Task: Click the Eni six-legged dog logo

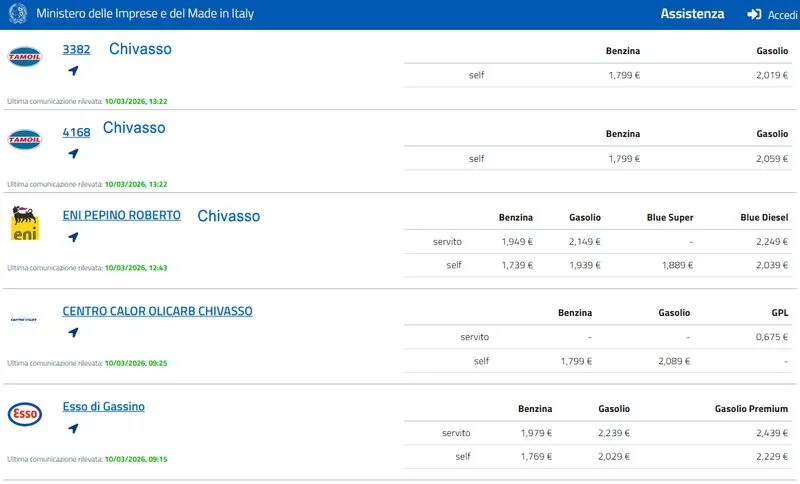Action: point(25,224)
